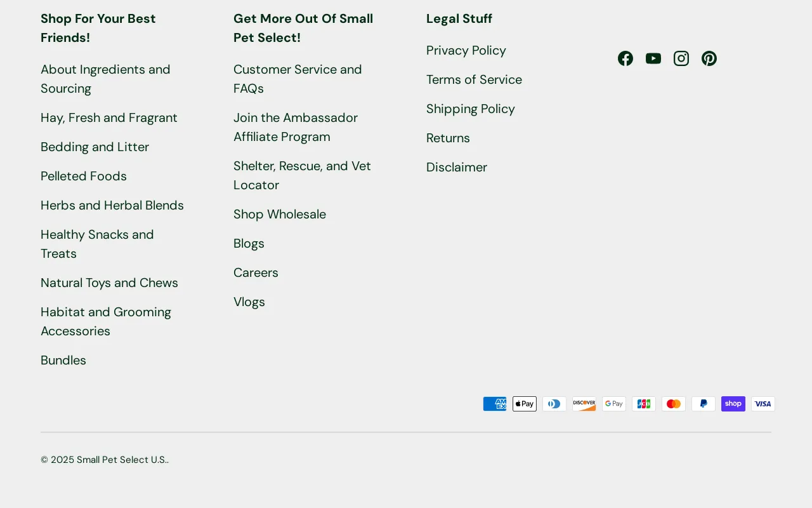Click the PayPal payment icon

[704, 404]
